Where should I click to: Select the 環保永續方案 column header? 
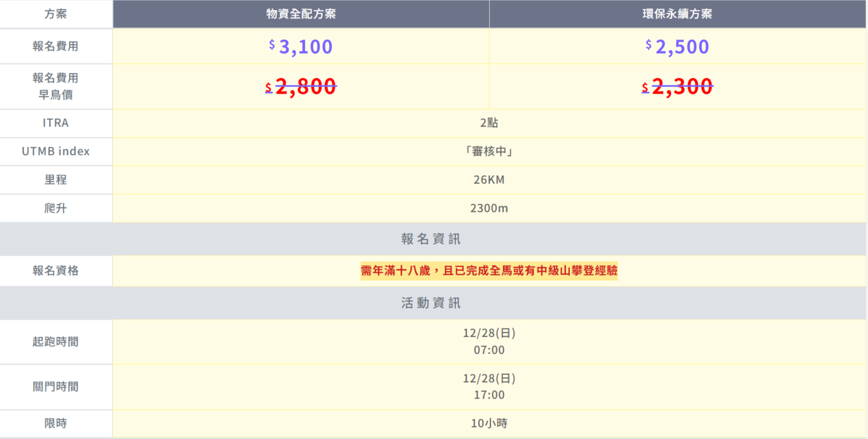(677, 14)
